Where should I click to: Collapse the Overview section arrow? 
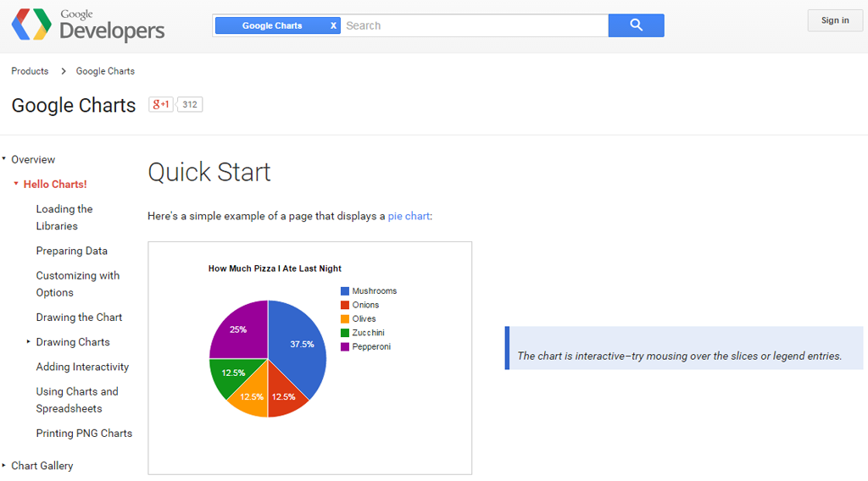point(4,158)
